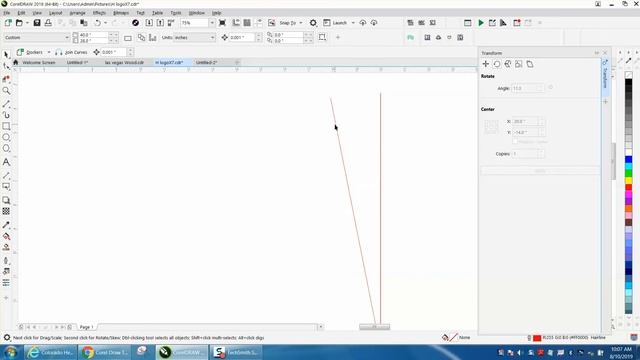The height and width of the screenshot is (360, 640).
Task: Open TechSmith Snagit from the taskbar
Action: (x=237, y=352)
